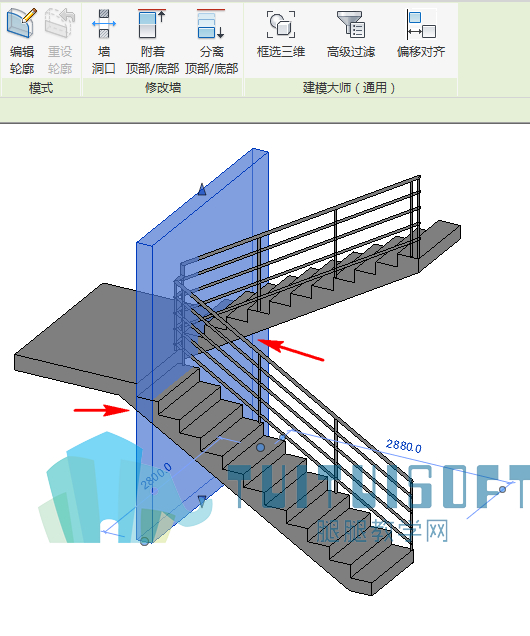Viewport: 530px width, 636px height.
Task: Click the 修改墙 panel title
Action: tap(163, 88)
